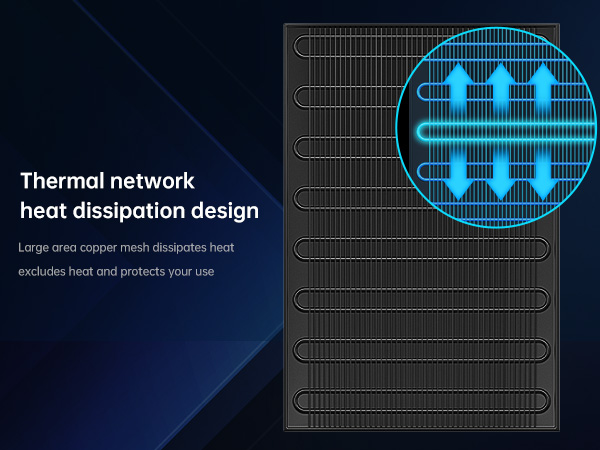Click the middle downward blue arrow

(502, 176)
